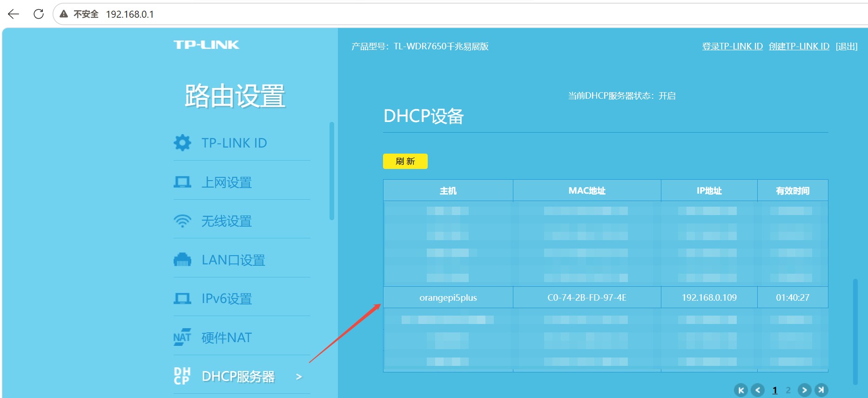Click the DHCP服务器 icon
868x398 pixels.
tap(182, 376)
